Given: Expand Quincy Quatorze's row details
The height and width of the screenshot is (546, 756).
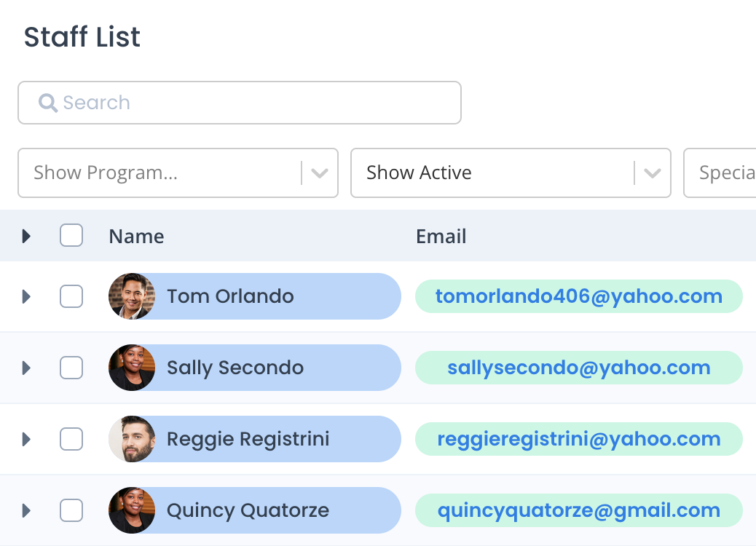Looking at the screenshot, I should click(26, 510).
